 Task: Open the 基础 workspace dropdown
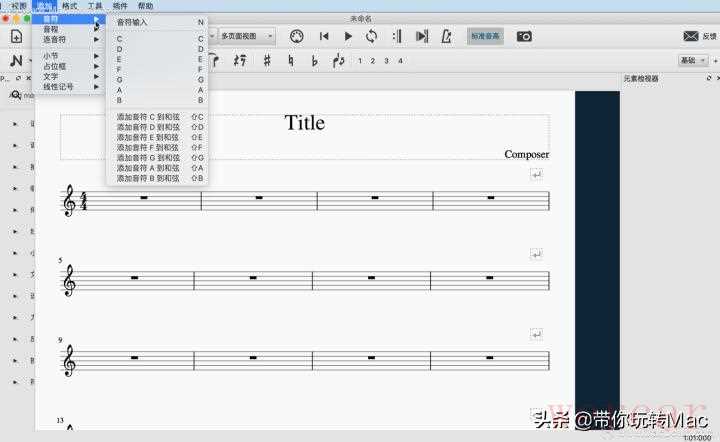click(x=694, y=60)
